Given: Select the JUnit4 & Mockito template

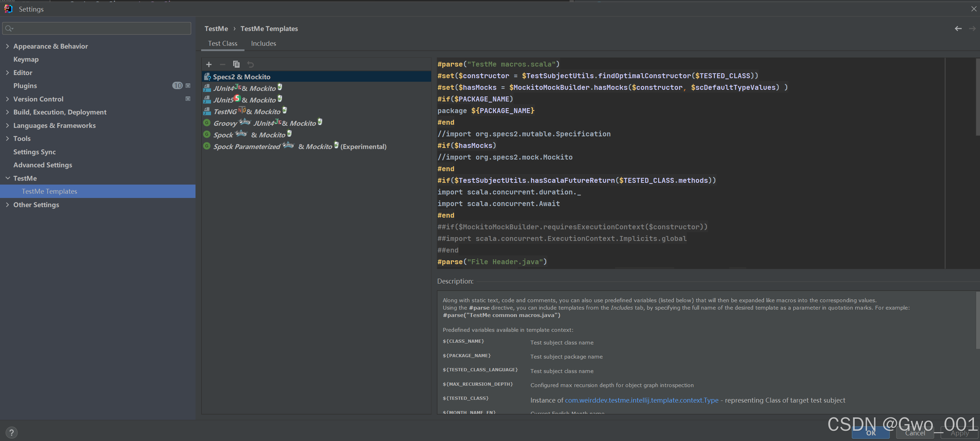Looking at the screenshot, I should (x=317, y=88).
